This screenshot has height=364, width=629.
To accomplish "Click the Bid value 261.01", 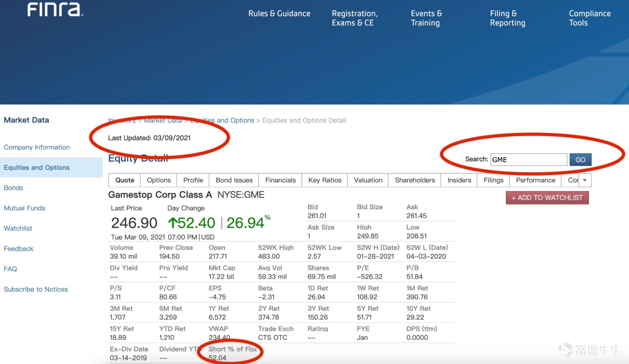I will (317, 216).
